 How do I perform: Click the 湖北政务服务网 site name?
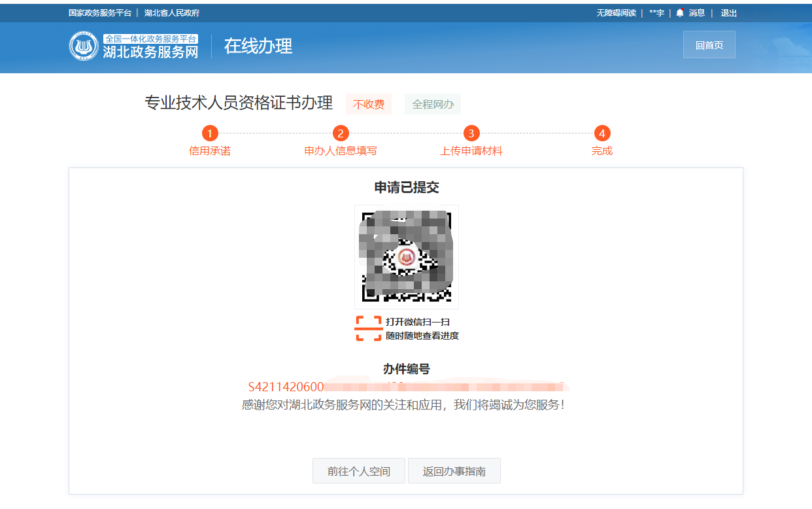(x=150, y=52)
